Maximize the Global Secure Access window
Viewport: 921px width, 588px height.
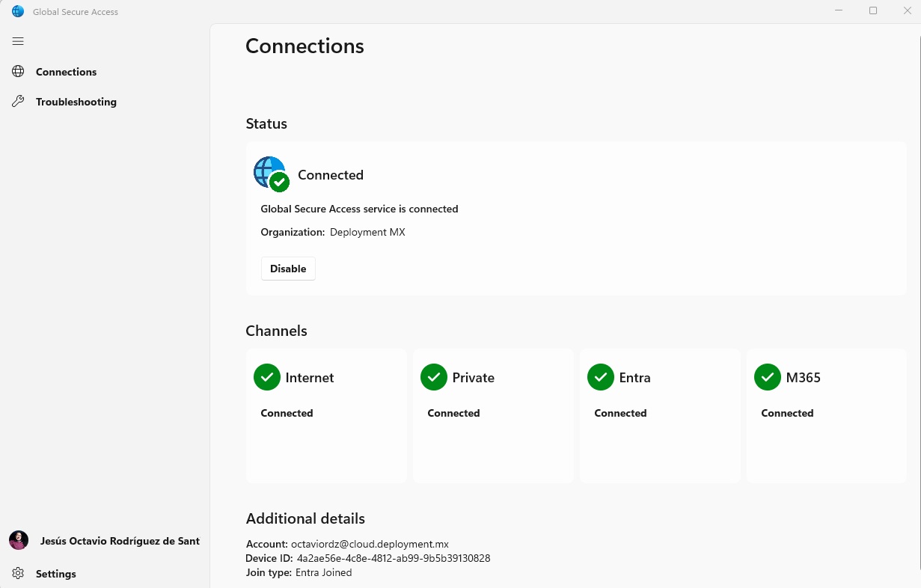click(x=873, y=10)
